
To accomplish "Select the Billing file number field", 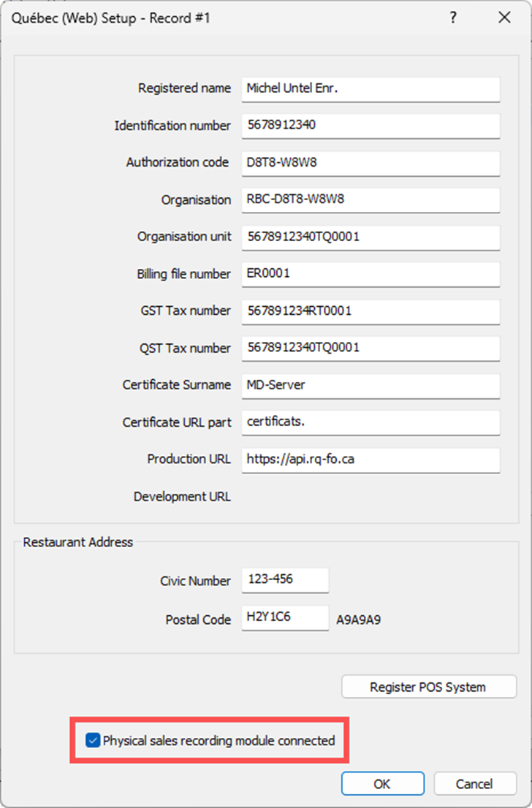I will (370, 274).
